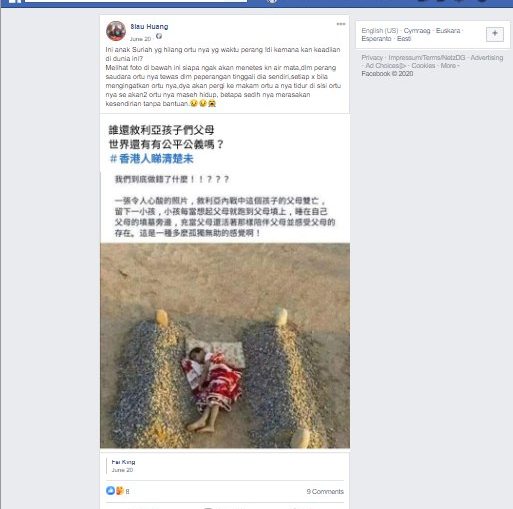The image size is (513, 509).
Task: Select Cymraeg language
Action: click(x=417, y=31)
